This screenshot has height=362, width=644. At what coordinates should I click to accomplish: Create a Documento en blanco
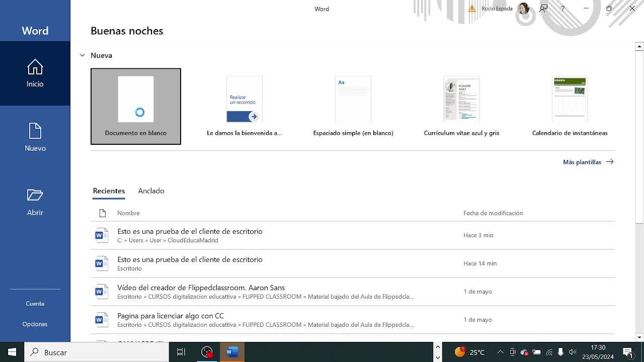pos(136,107)
